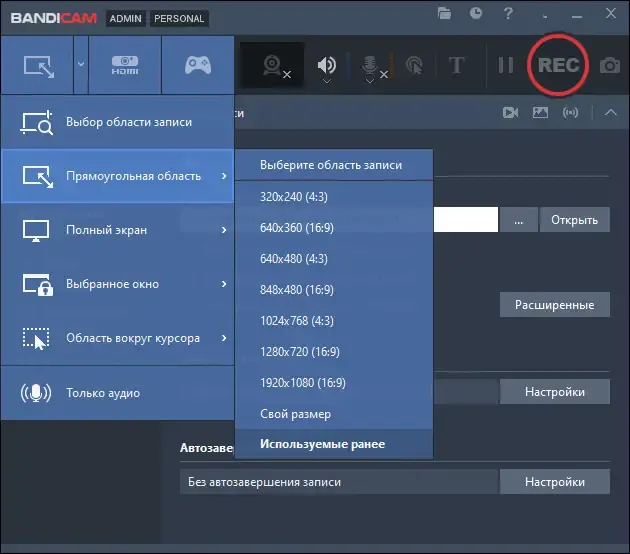Start recording with the REC button

point(558,65)
